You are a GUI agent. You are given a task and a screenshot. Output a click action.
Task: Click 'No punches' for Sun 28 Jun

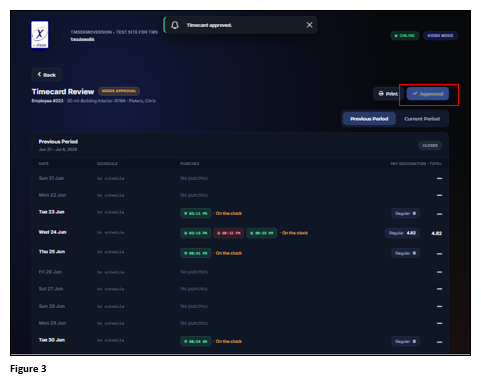194,306
